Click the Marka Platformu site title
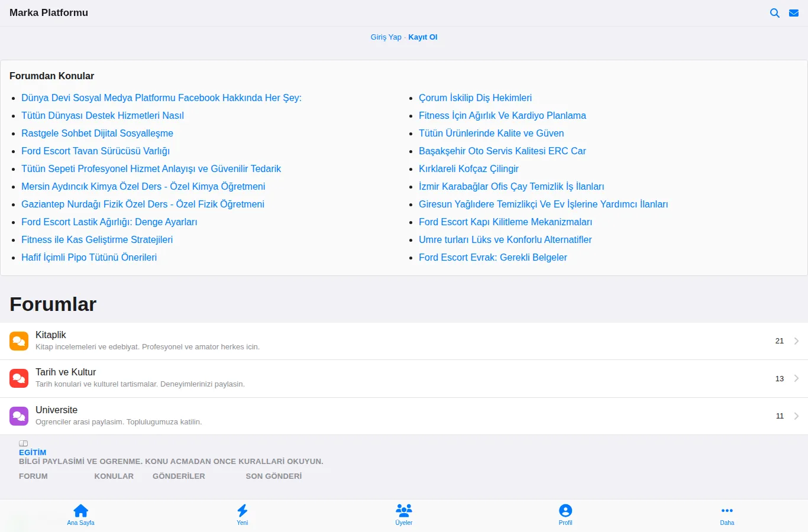This screenshot has width=808, height=532. click(x=49, y=13)
